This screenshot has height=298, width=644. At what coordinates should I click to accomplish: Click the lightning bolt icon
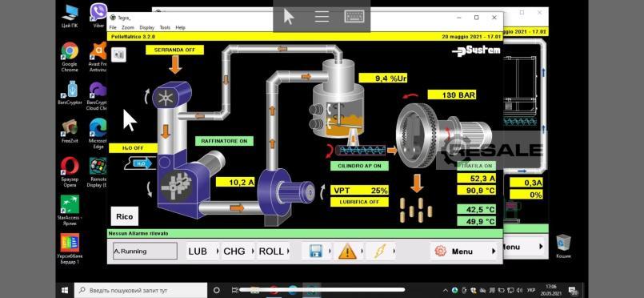pyautogui.click(x=379, y=252)
